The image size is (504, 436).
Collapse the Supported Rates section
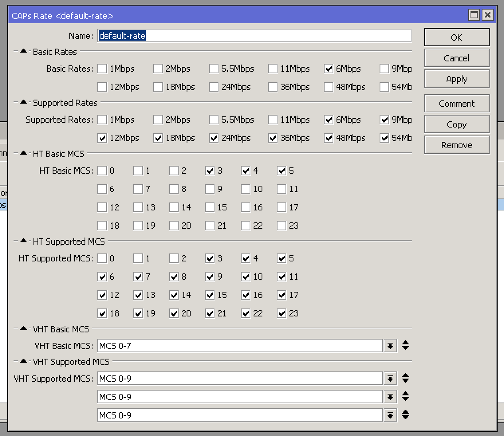pos(23,102)
